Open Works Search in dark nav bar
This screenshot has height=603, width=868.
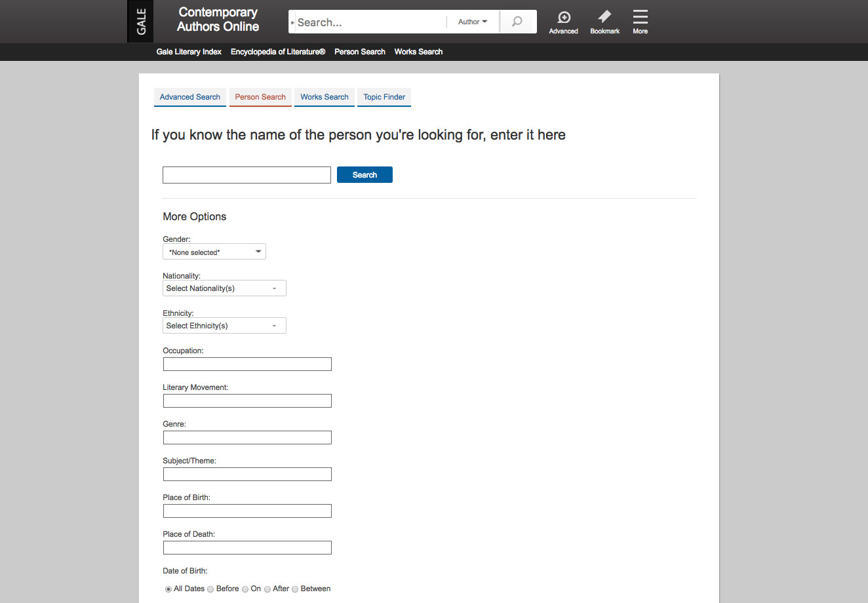pos(418,52)
